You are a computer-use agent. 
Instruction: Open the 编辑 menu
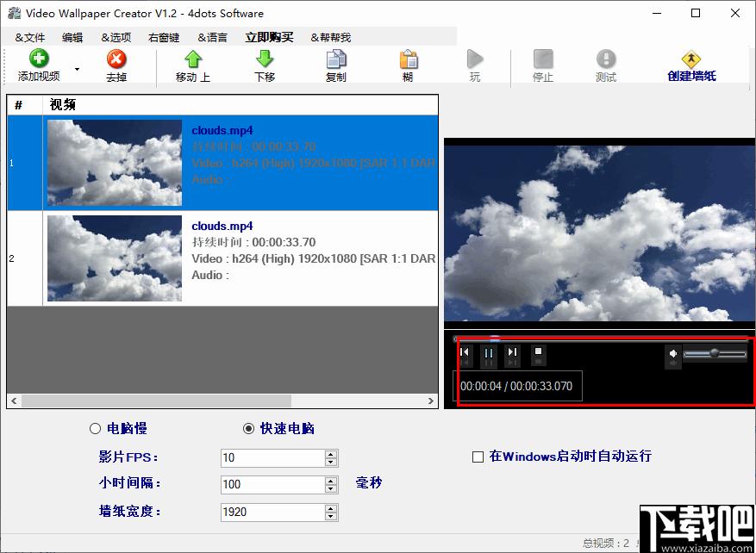(72, 37)
